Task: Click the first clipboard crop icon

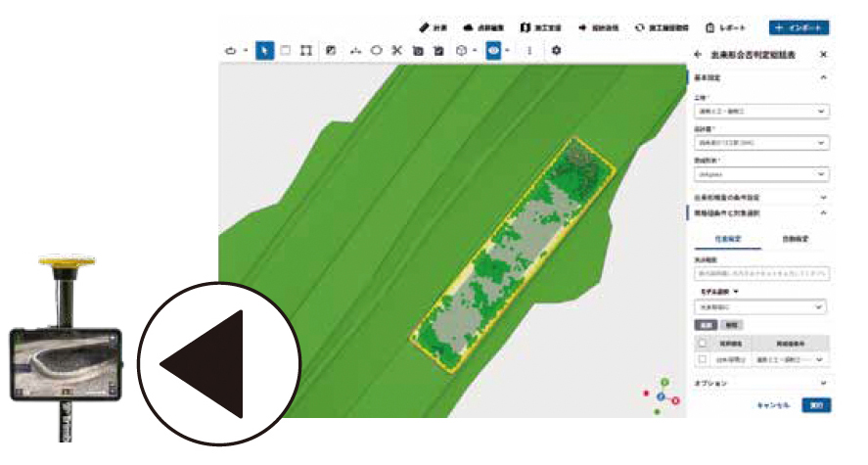Action: pyautogui.click(x=418, y=51)
